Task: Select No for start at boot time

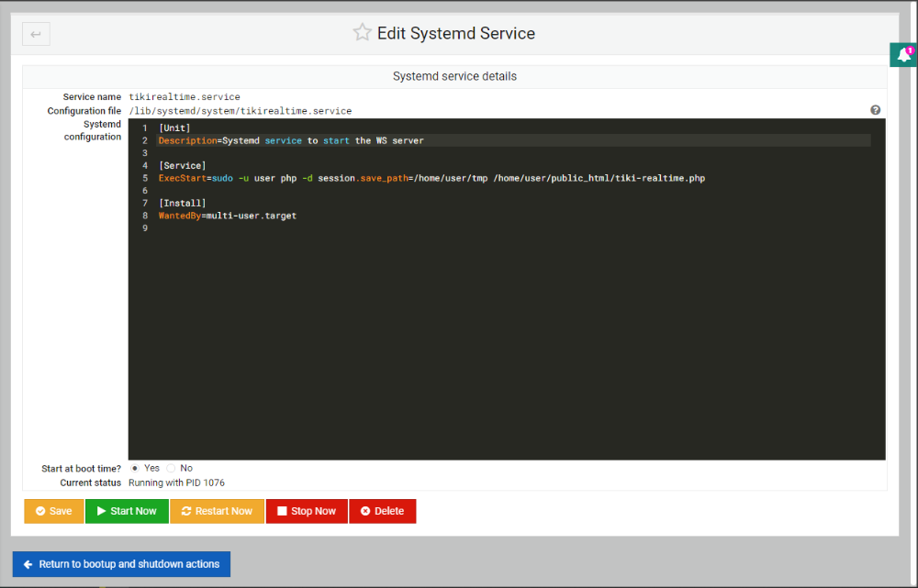Action: pos(171,468)
